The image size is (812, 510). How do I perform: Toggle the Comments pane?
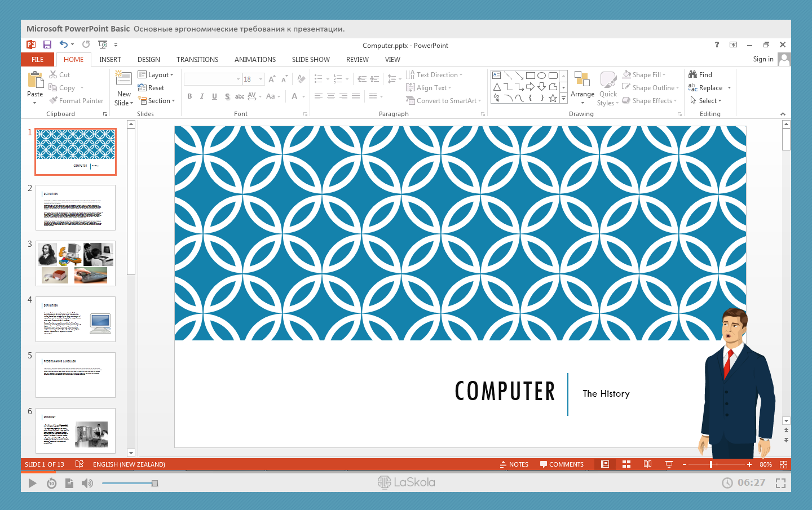point(562,464)
